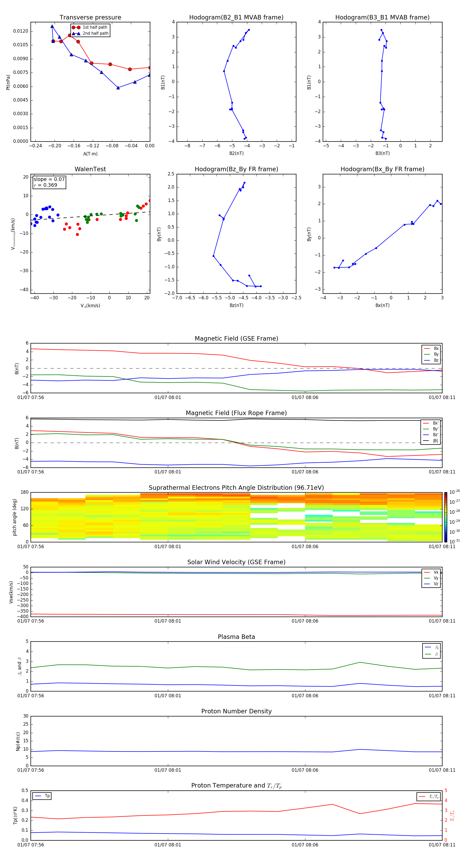Select the 'Tp(10^6K)' axis label
This screenshot has height=868, width=473.
point(15,815)
